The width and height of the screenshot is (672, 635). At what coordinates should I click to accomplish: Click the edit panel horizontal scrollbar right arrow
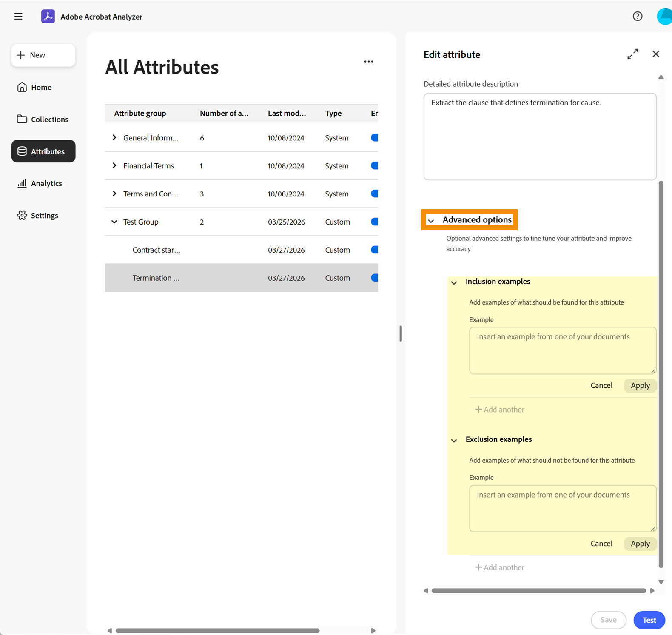[652, 591]
